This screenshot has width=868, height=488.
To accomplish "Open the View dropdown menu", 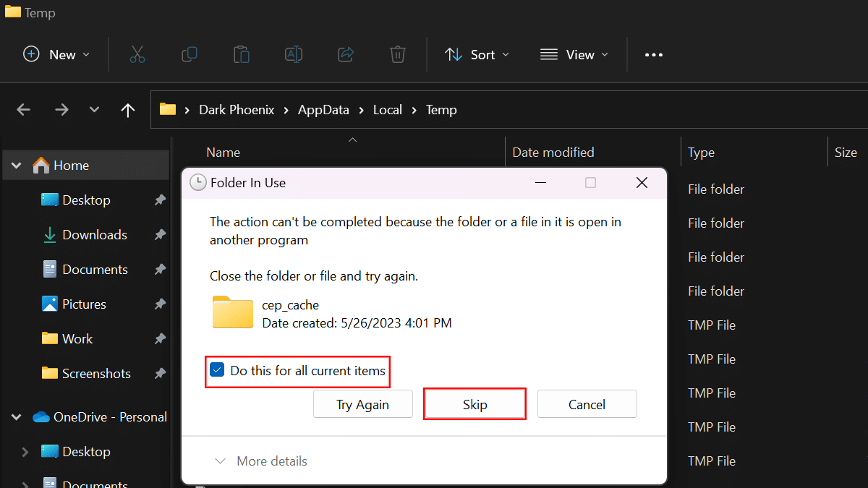I will tap(574, 55).
